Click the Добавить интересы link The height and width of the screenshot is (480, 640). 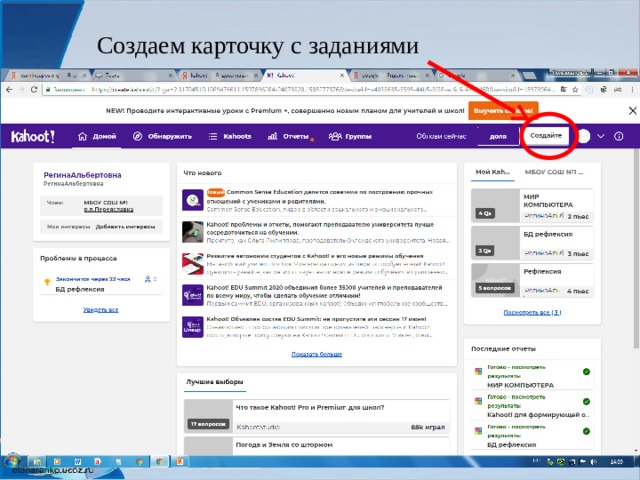click(125, 227)
